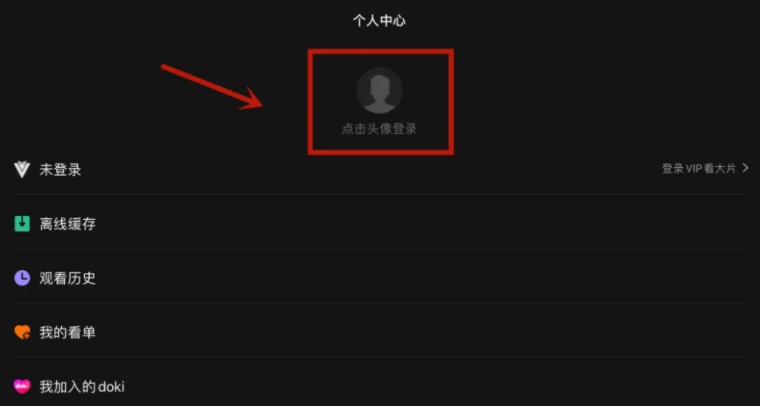Click the red annotation arrow
Viewport: 760px width, 406px height.
[x=212, y=87]
